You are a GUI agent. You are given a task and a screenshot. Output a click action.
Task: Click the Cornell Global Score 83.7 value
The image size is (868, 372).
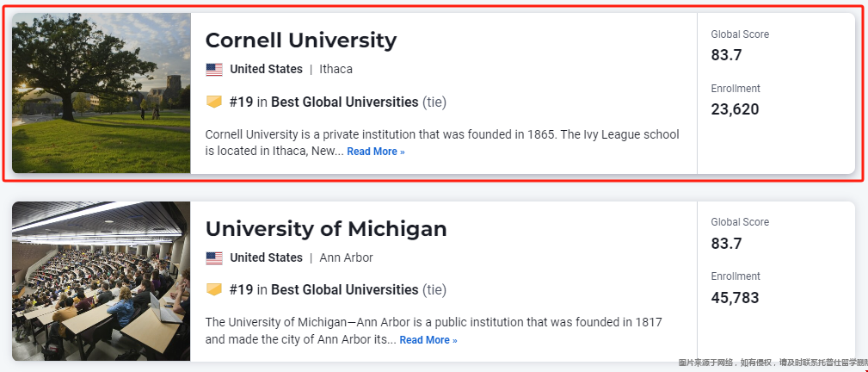pos(726,55)
